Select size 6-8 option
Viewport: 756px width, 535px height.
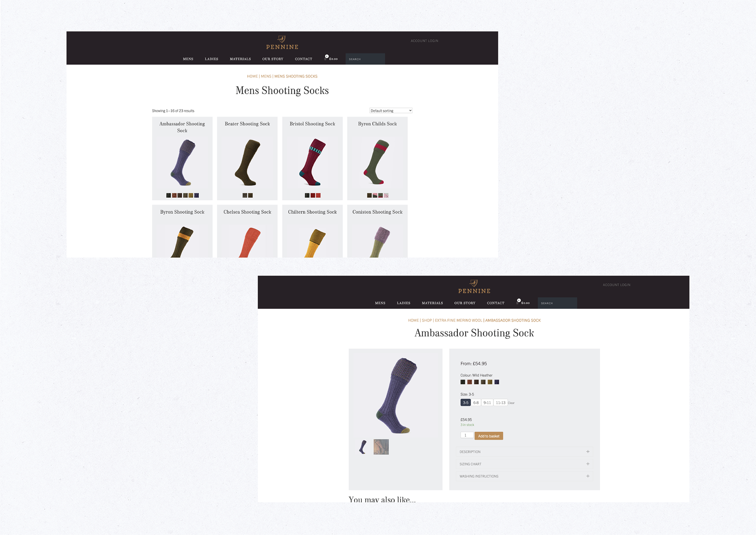(x=476, y=403)
